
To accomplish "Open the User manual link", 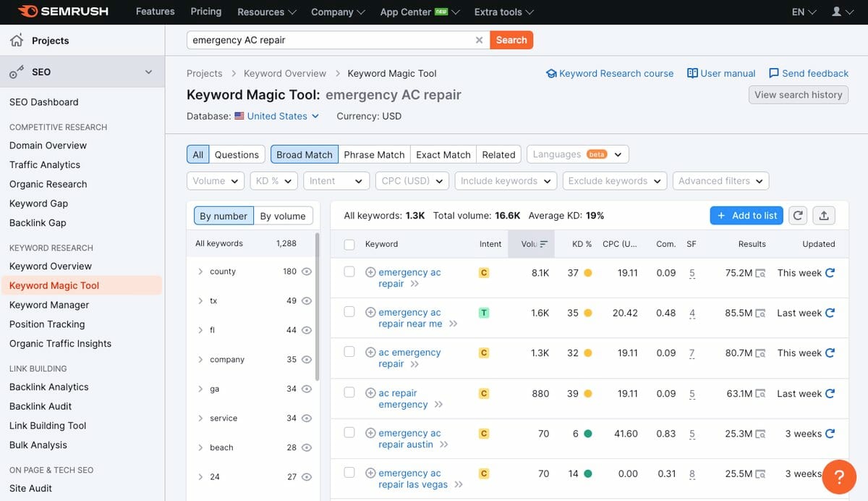I will pyautogui.click(x=721, y=73).
